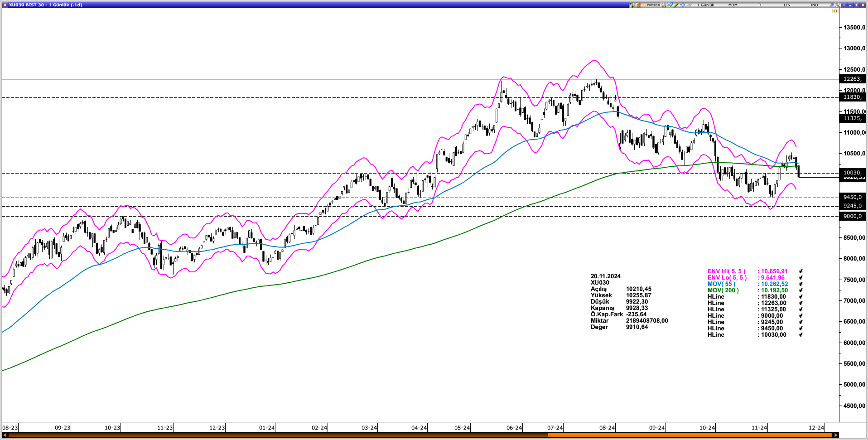Click the Değer value 9910,64
868x440 pixels.
click(x=637, y=327)
